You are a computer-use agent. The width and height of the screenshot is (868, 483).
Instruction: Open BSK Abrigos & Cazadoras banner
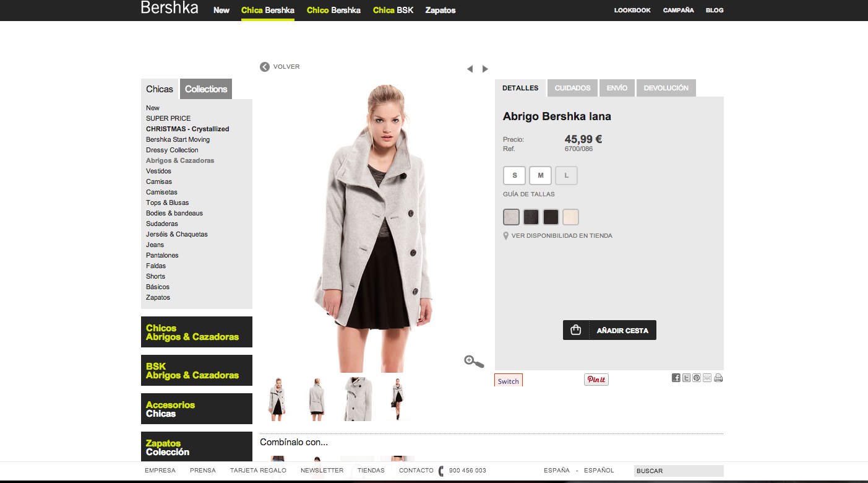197,370
